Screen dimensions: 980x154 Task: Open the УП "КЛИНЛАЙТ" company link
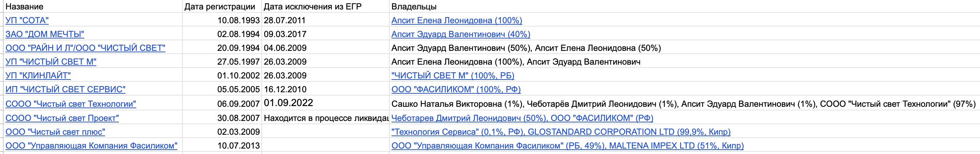tap(38, 75)
